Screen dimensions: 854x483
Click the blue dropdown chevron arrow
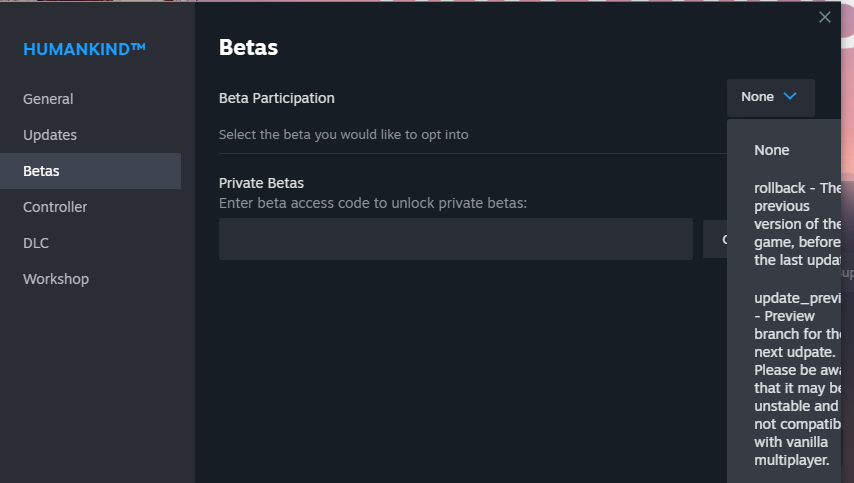point(790,96)
